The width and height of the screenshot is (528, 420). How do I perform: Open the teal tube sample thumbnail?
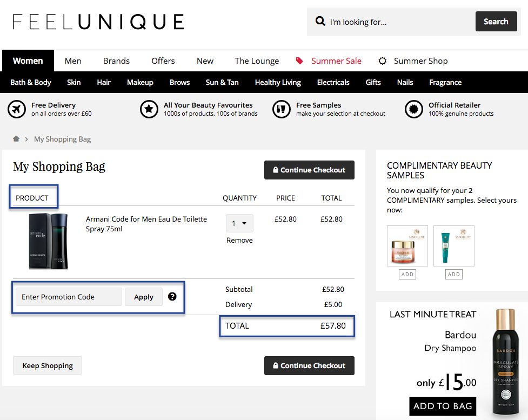click(454, 246)
